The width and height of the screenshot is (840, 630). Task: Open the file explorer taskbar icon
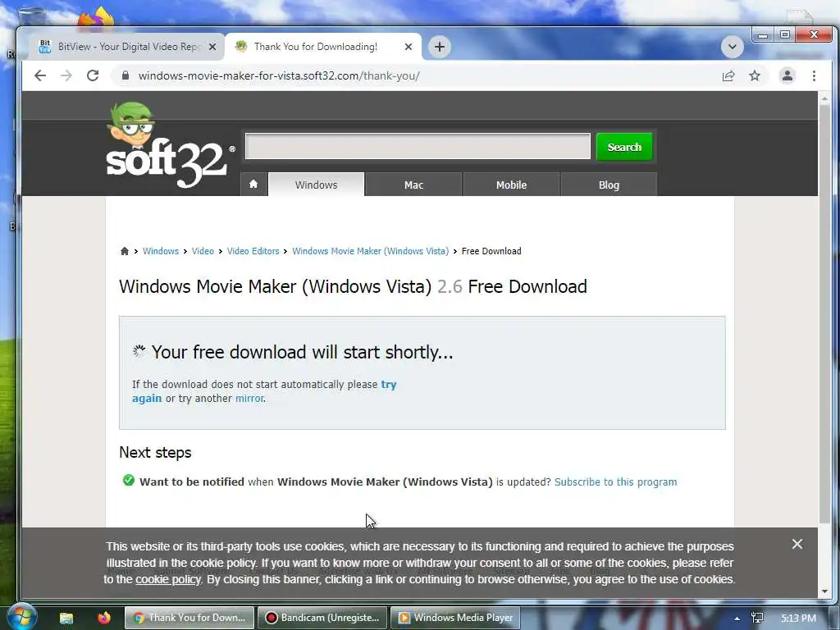[66, 618]
